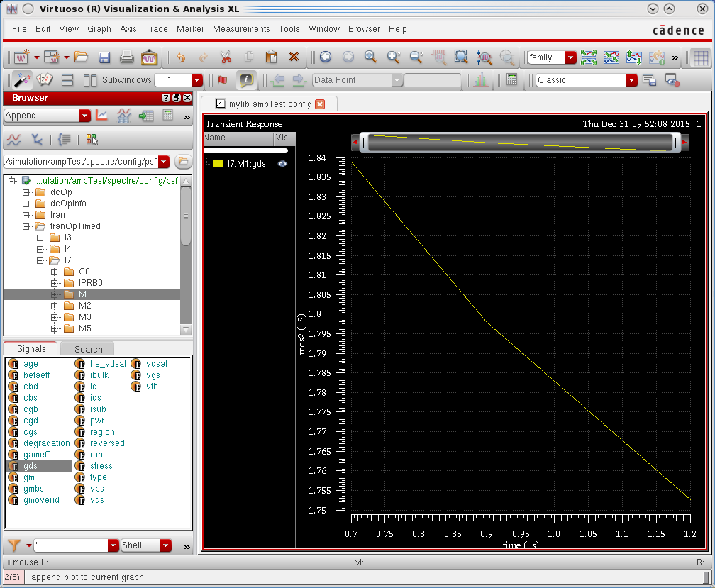Click the yellow I7.M1:gds color swatch
Viewport: 715px width, 588px height.
[218, 164]
